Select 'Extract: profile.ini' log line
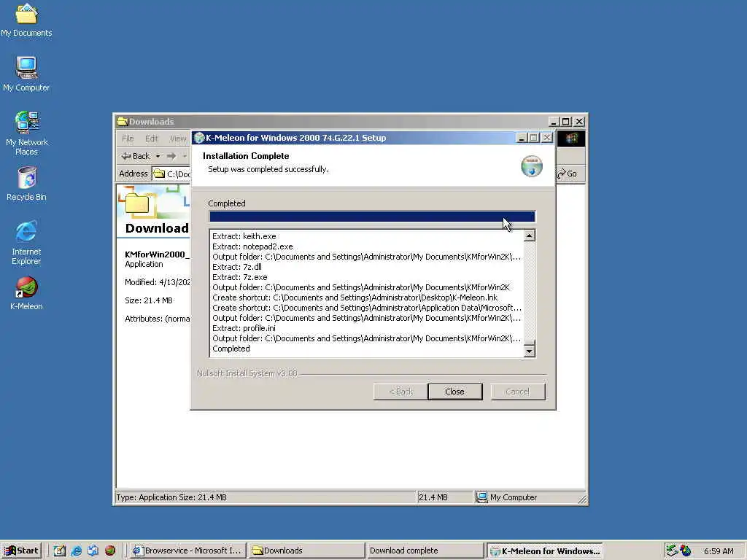Viewport: 747px width, 560px height. pos(244,328)
